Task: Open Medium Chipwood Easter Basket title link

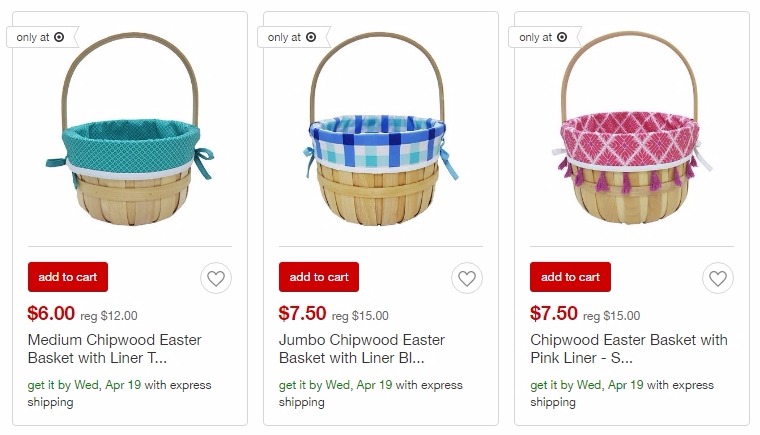Action: click(114, 349)
